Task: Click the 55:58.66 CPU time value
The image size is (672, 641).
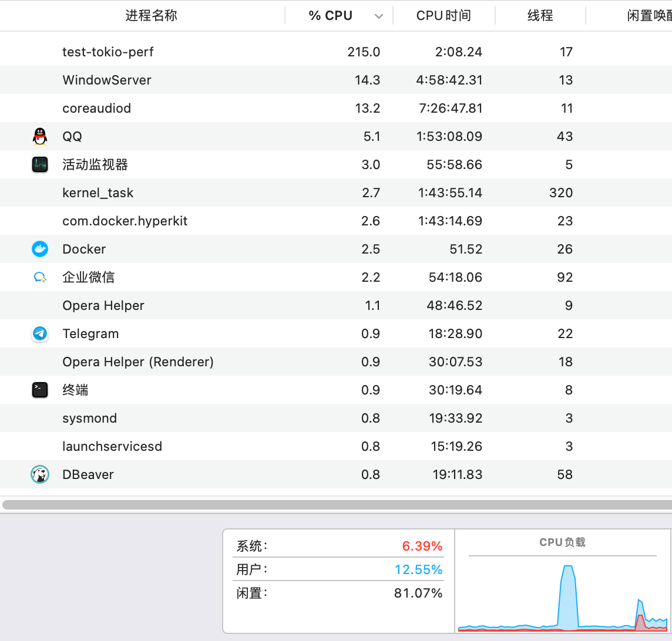Action: 454,164
